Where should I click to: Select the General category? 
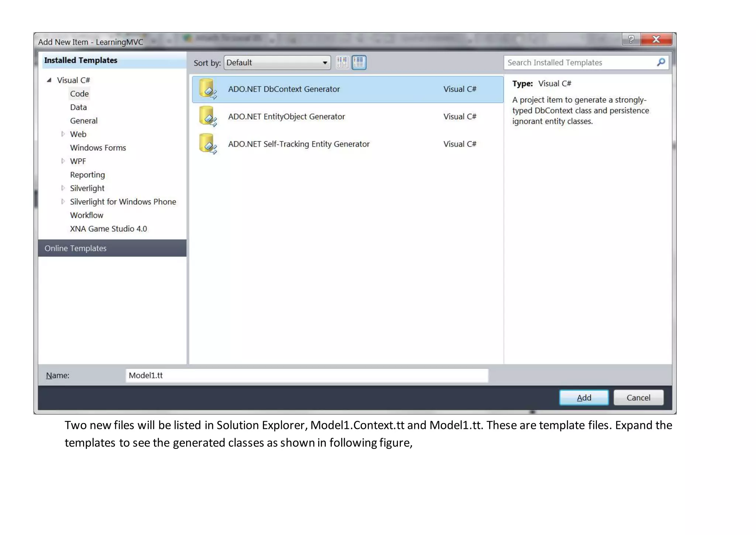(84, 121)
